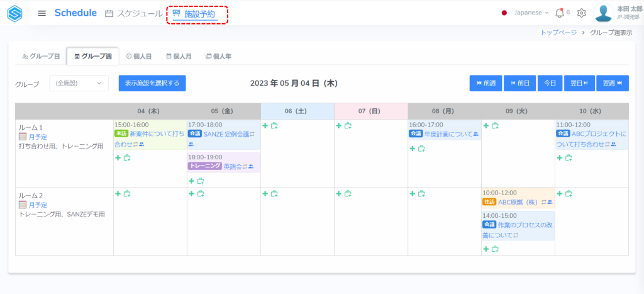Click the 表示施設を選択する button
Viewport: 644px width, 294px height.
point(152,83)
